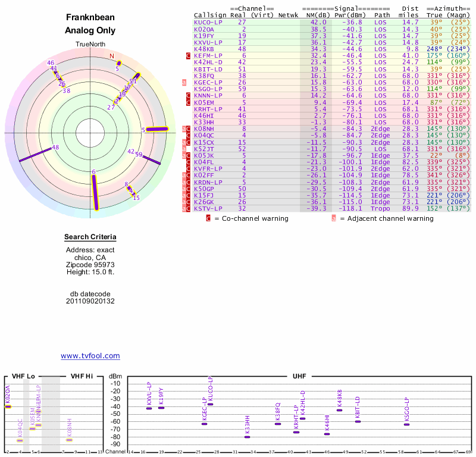The height and width of the screenshot is (457, 476).
Task: Click the adjacent channel warning icon beside KGEC-LP
Action: coord(184,82)
